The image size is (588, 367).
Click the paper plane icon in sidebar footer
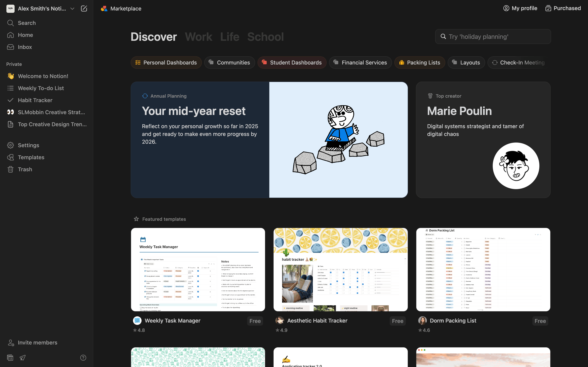pos(23,357)
